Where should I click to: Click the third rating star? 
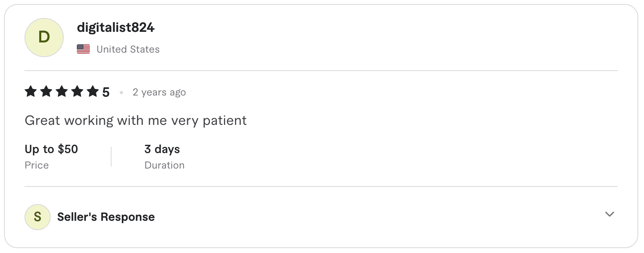(x=62, y=91)
